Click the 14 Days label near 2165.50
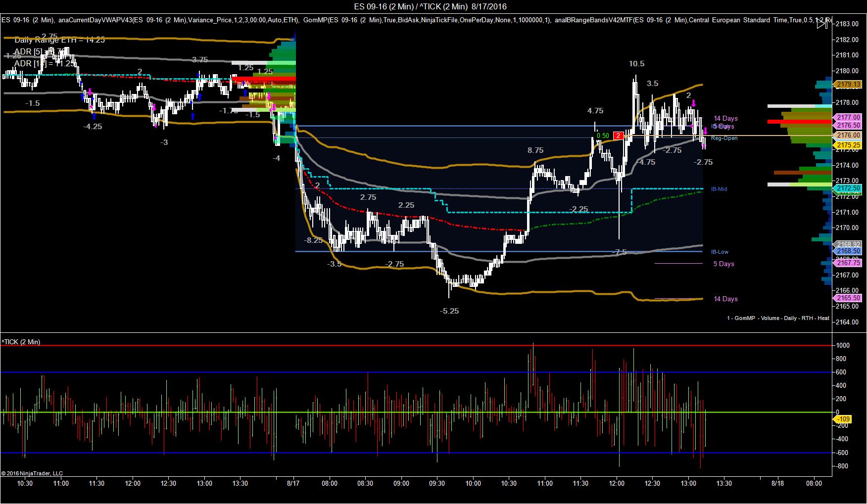867x504 pixels. point(725,299)
